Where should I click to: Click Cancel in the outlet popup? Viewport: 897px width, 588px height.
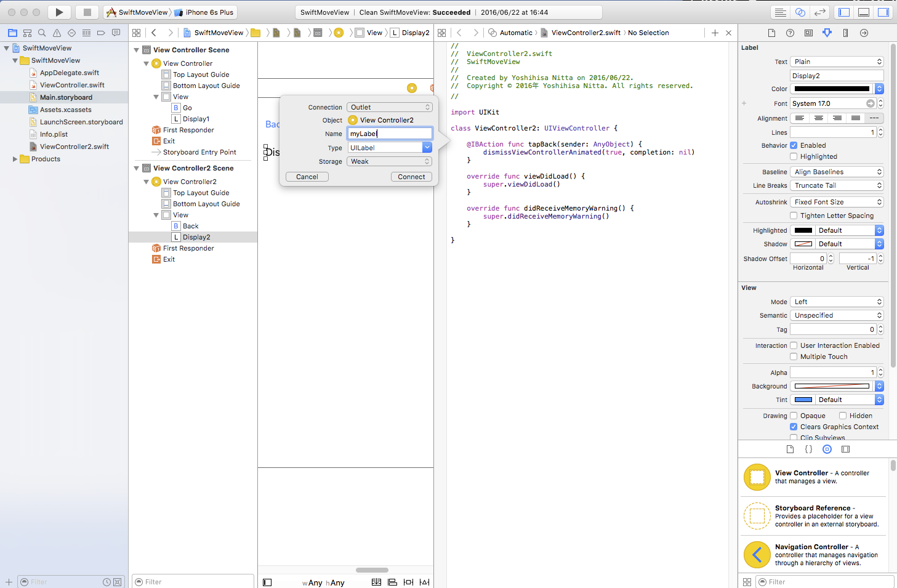point(307,177)
